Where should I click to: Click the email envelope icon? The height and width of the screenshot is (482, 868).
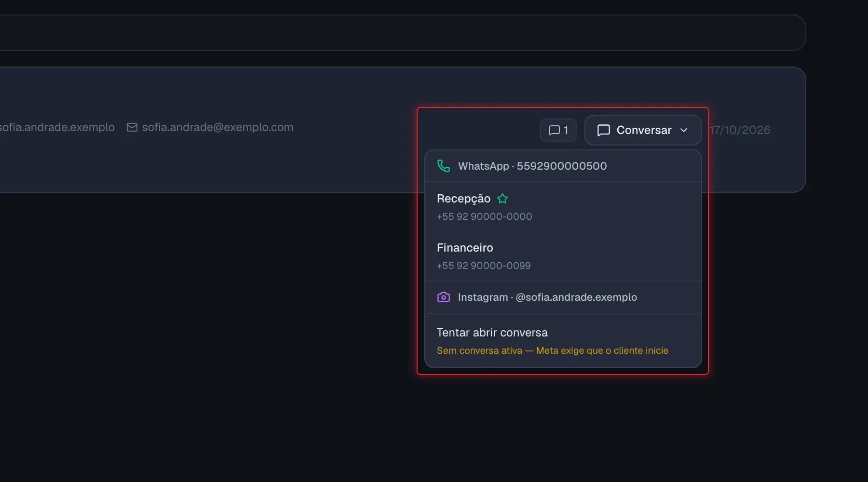(x=132, y=127)
